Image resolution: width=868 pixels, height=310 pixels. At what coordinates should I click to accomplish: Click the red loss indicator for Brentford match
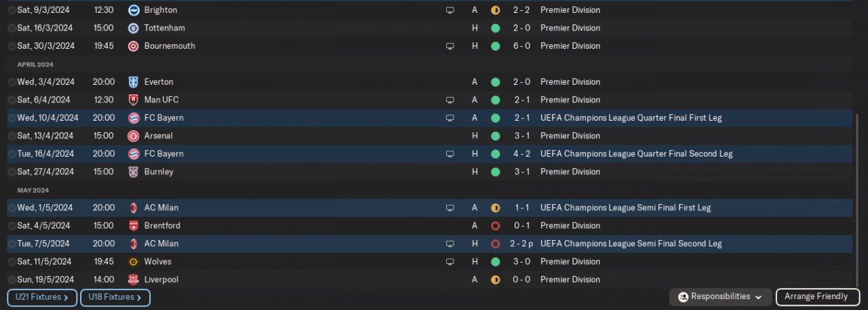point(495,226)
